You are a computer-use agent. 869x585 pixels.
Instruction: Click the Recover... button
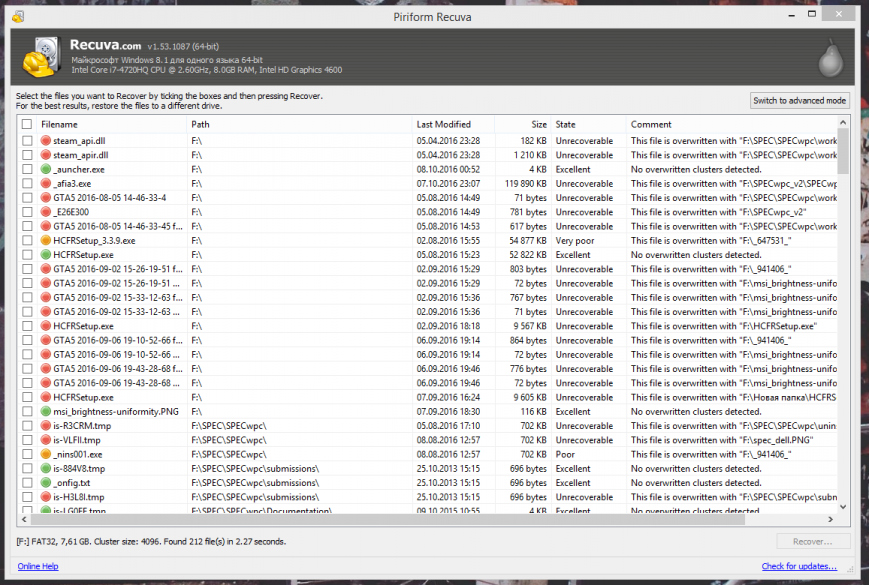(813, 541)
